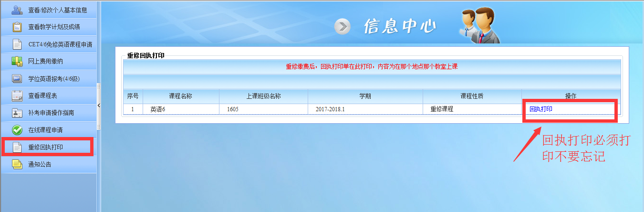644x212 pixels.
Task: Click the green checkmark icon for 在线课程申请
Action: [17, 130]
